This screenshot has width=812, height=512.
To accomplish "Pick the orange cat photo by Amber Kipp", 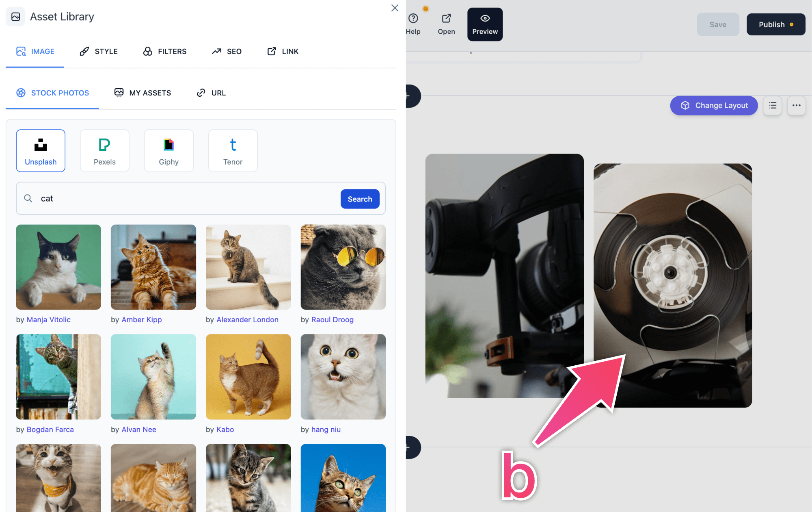I will point(153,267).
